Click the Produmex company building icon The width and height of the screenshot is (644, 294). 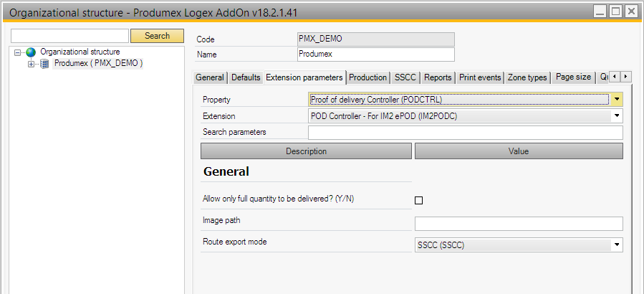coord(44,64)
